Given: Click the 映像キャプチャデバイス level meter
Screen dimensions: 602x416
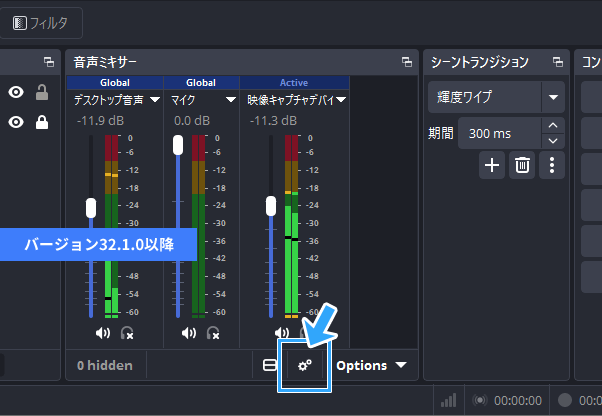Looking at the screenshot, I should [x=291, y=226].
